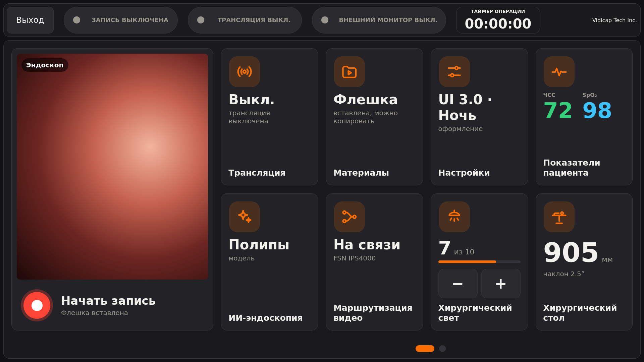The width and height of the screenshot is (644, 362).
Task: Click the surgical light brightness bar
Action: (x=479, y=262)
